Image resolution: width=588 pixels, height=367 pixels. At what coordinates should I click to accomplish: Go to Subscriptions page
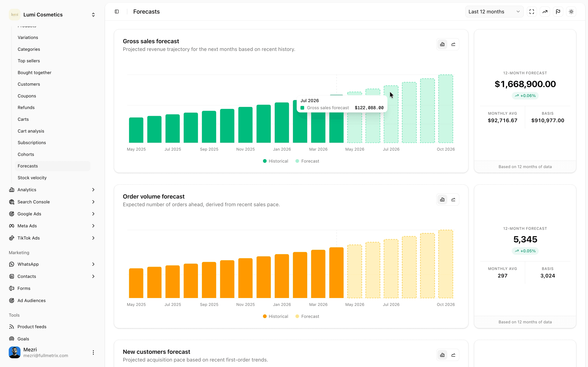click(52, 143)
